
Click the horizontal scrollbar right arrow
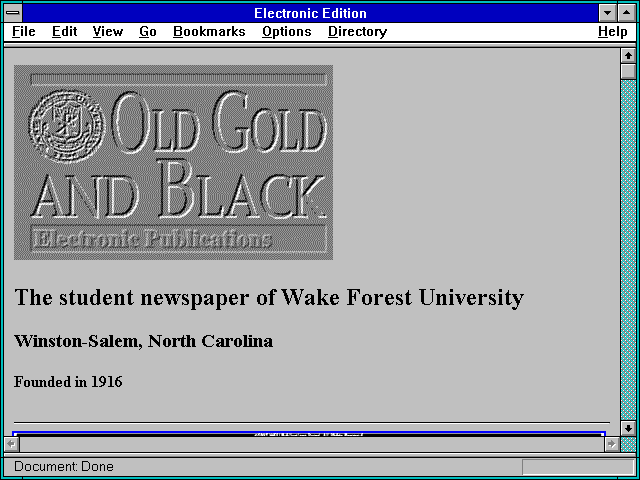coord(611,444)
